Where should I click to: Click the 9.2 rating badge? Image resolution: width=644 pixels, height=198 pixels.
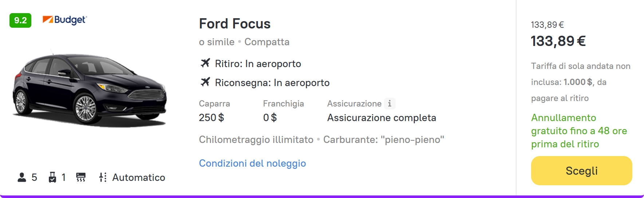20,20
